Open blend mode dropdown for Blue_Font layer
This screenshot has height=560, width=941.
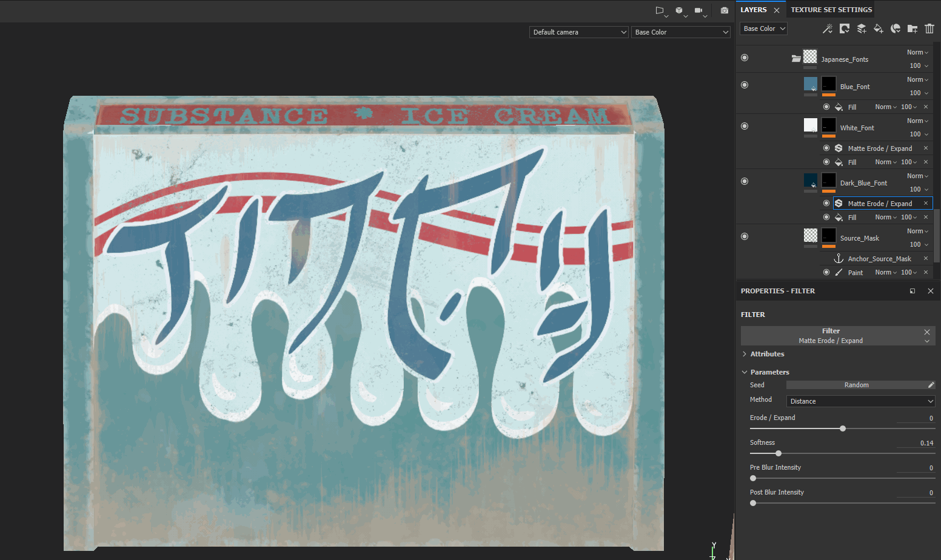click(x=917, y=80)
